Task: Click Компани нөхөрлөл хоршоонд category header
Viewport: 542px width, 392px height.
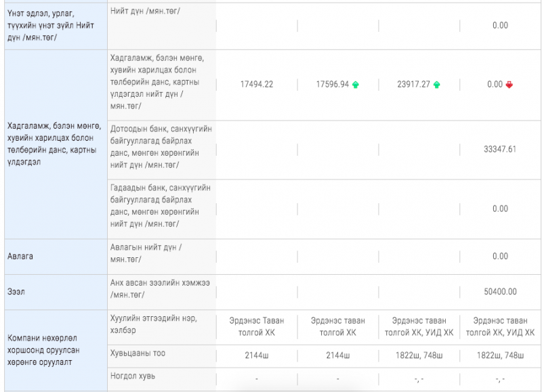Action: click(43, 350)
